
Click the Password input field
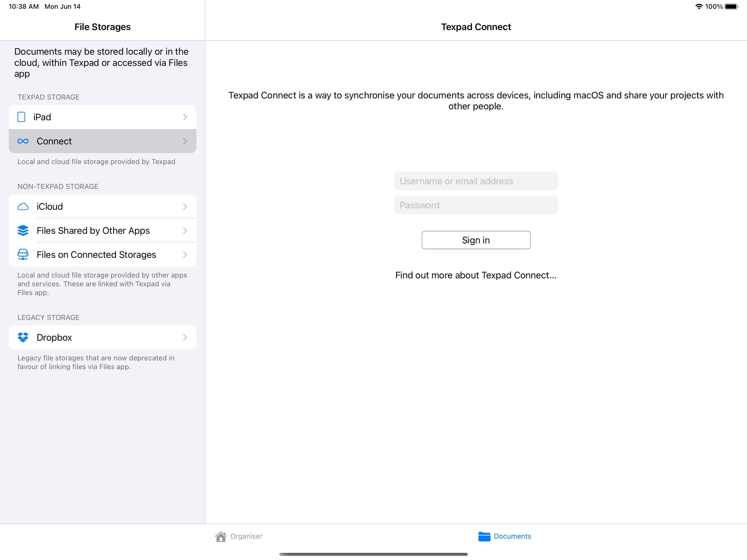pyautogui.click(x=476, y=205)
